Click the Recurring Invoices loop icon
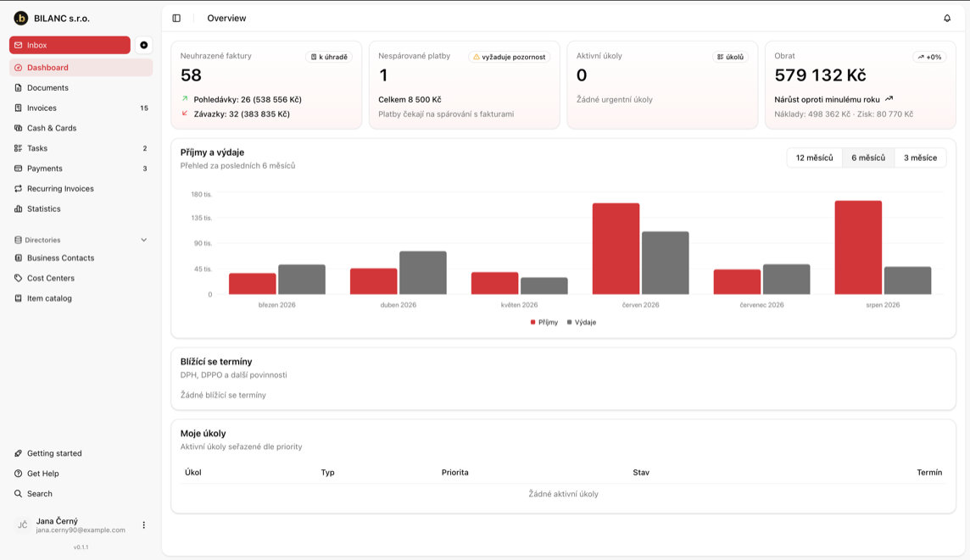Viewport: 970px width, 560px height. 18,189
